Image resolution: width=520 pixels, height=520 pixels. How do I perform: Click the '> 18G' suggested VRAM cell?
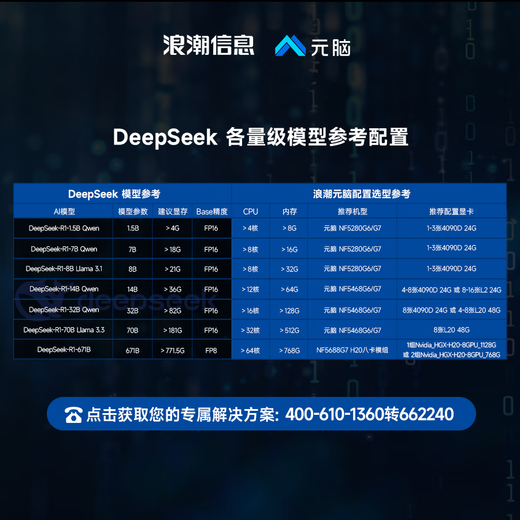[172, 249]
